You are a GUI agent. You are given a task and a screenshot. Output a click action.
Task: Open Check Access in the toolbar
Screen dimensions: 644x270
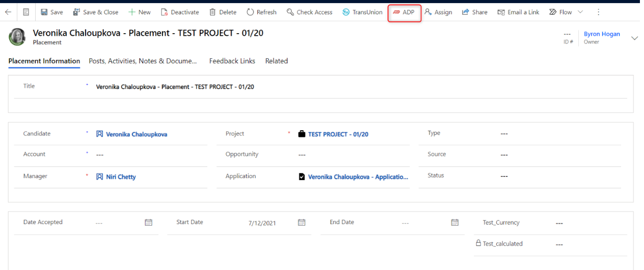309,12
